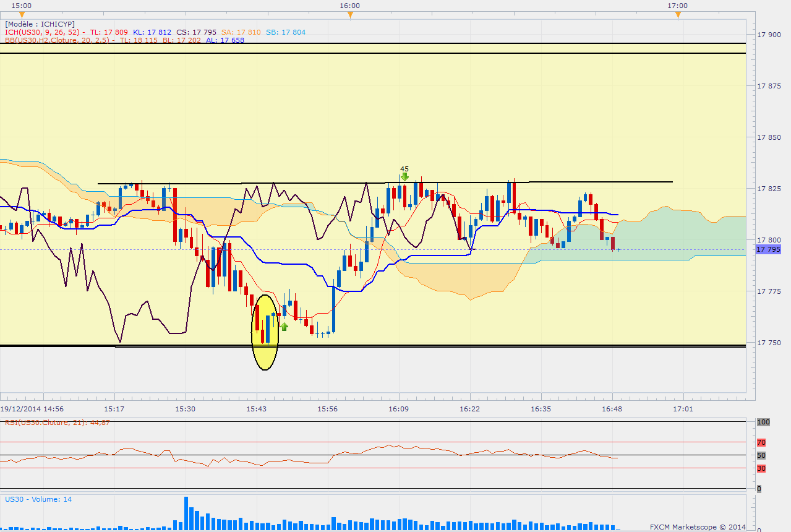Click the gray 50 RSI level tag
Image resolution: width=791 pixels, height=532 pixels.
click(761, 455)
